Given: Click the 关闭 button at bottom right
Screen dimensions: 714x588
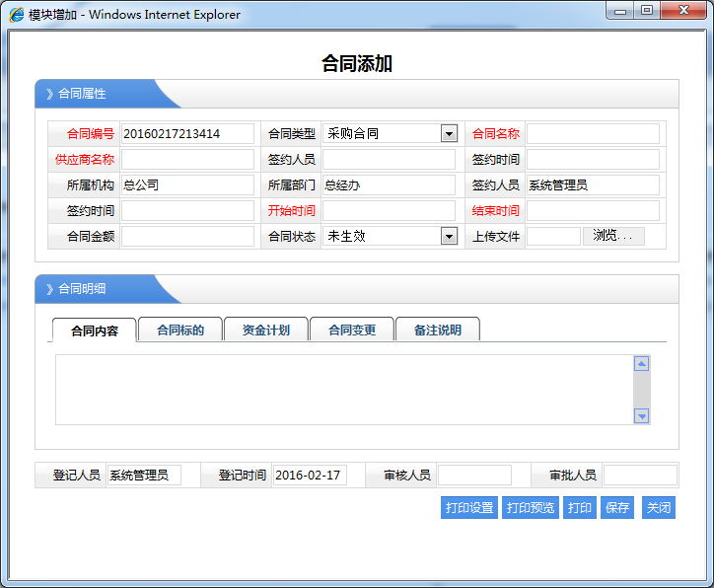Looking at the screenshot, I should [x=659, y=508].
